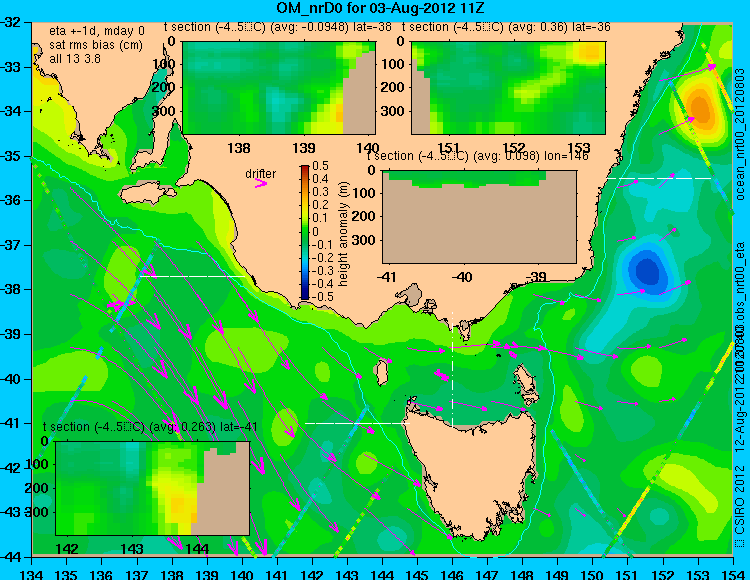Click the 154 longitude label on the bottom axis
750x580 pixels.
click(x=732, y=574)
